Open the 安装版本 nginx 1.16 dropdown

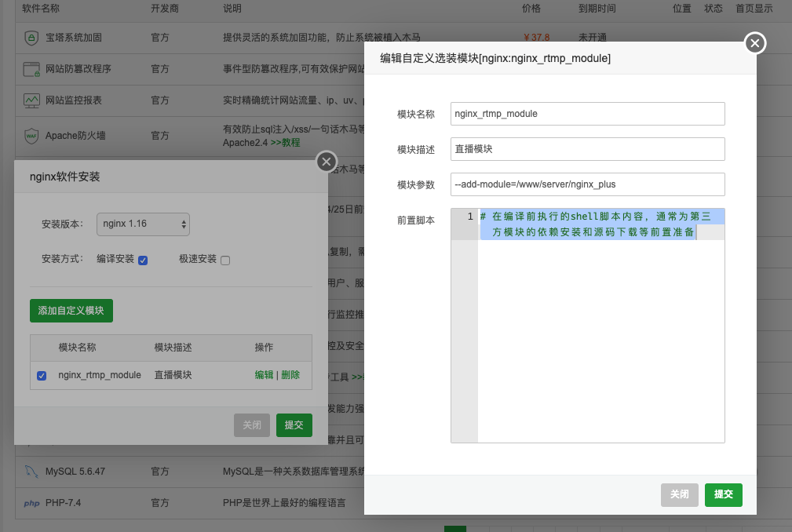tap(143, 224)
